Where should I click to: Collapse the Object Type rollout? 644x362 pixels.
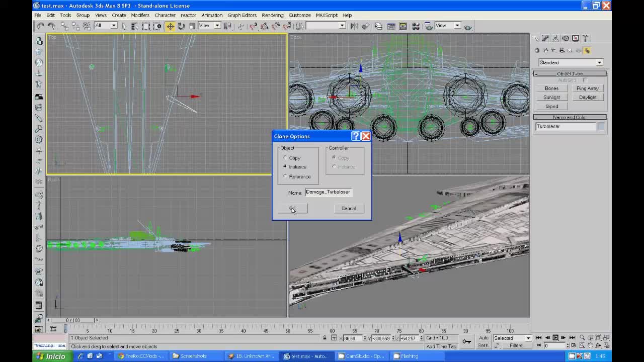(570, 74)
